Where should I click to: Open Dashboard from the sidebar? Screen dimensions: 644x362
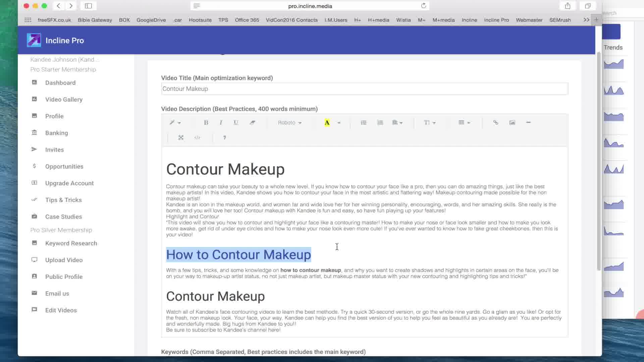60,83
